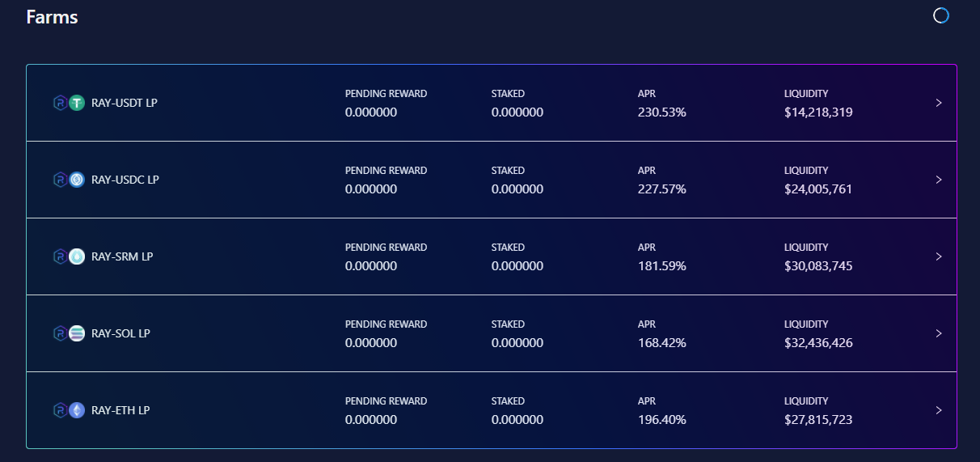Click the USDC coin token icon
980x462 pixels.
pyautogui.click(x=77, y=180)
